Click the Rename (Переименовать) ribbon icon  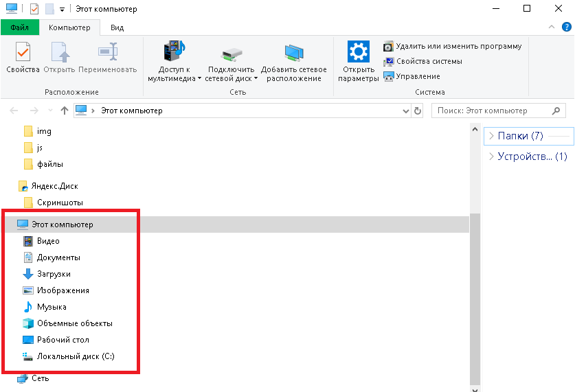tap(108, 52)
